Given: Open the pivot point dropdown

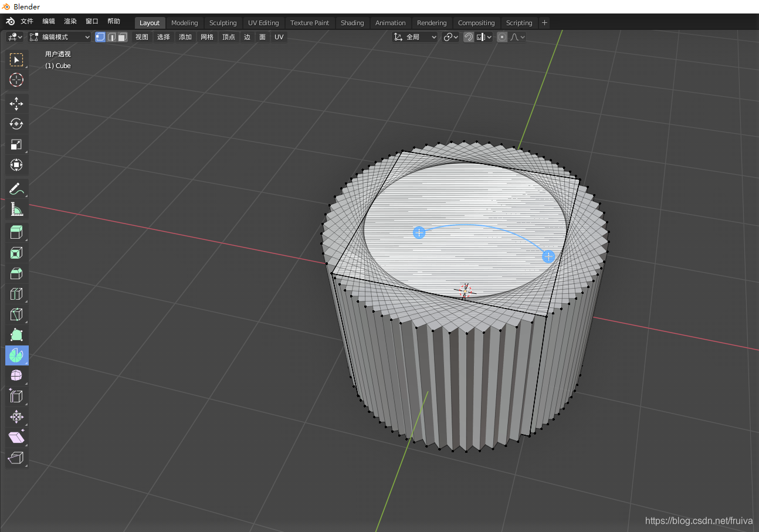Looking at the screenshot, I should click(x=451, y=37).
